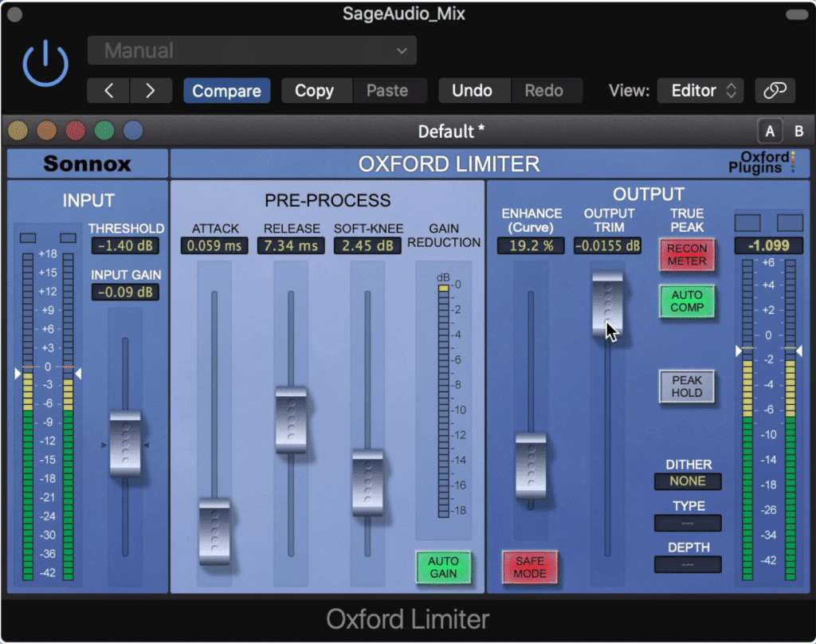The height and width of the screenshot is (644, 816).
Task: Click the green colored circle button
Action: click(x=104, y=131)
